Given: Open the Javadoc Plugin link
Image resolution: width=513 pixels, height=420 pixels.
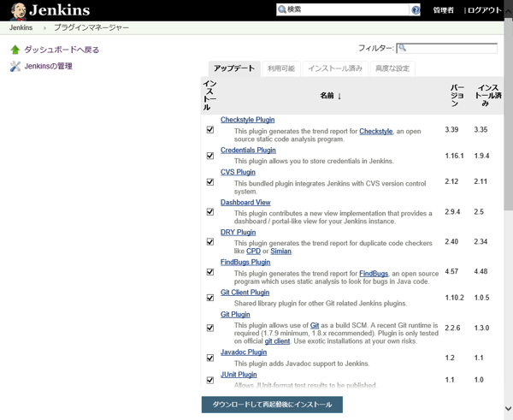Looking at the screenshot, I should [244, 352].
